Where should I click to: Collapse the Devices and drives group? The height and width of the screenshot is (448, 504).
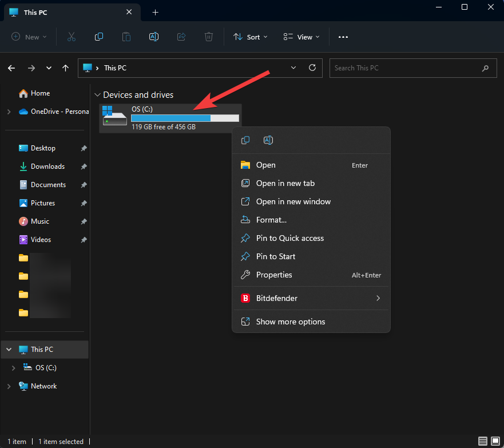tap(97, 95)
